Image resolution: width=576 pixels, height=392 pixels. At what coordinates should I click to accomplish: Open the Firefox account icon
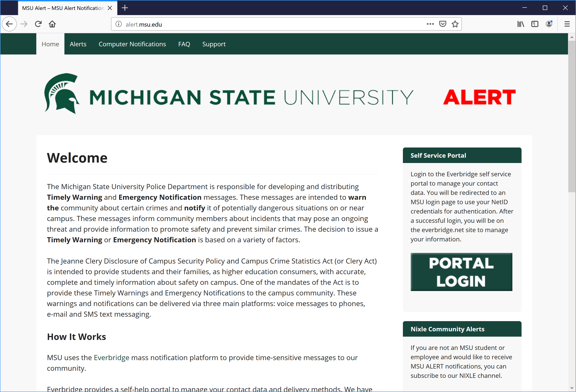[549, 24]
